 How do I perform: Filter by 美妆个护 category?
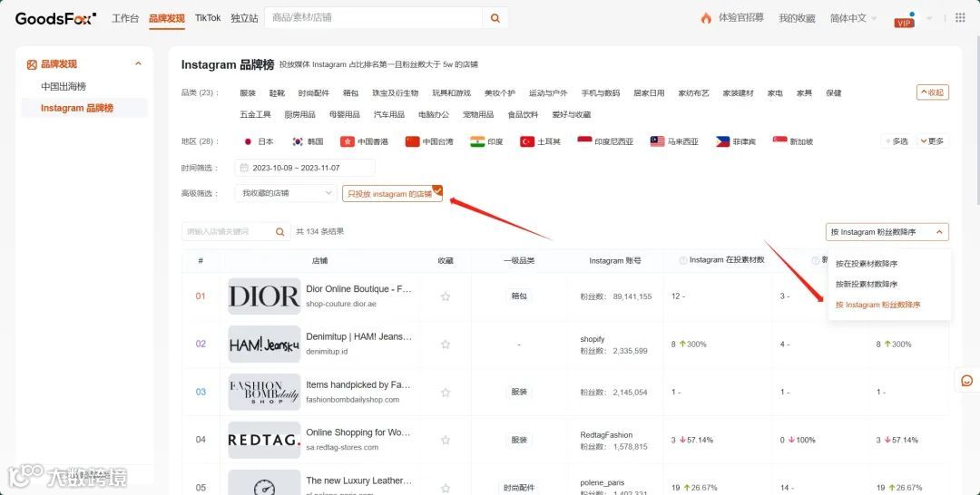(x=499, y=93)
